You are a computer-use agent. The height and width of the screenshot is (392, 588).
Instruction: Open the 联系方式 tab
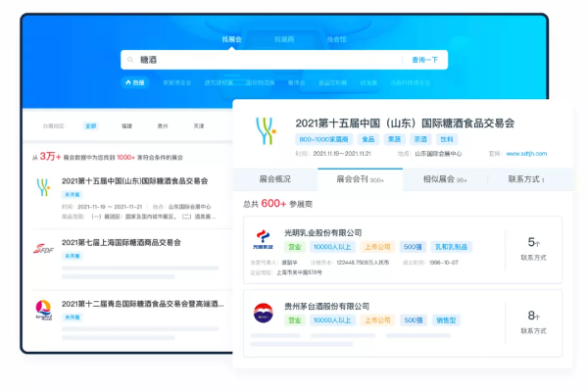click(x=525, y=179)
